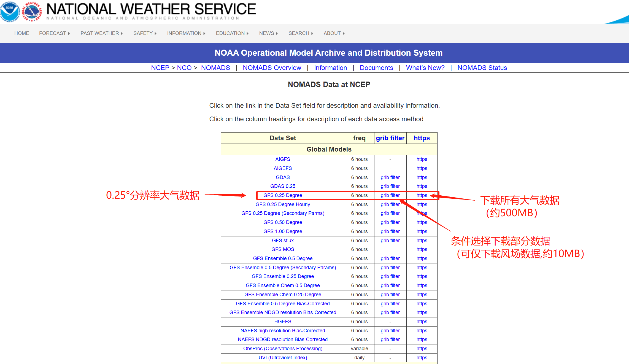Image resolution: width=629 pixels, height=364 pixels.
Task: Open ObsProc (Observations Processing) link
Action: point(283,349)
